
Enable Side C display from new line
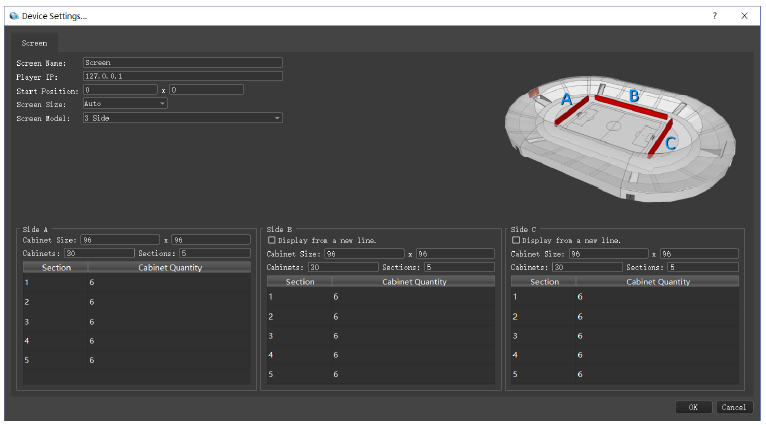516,241
